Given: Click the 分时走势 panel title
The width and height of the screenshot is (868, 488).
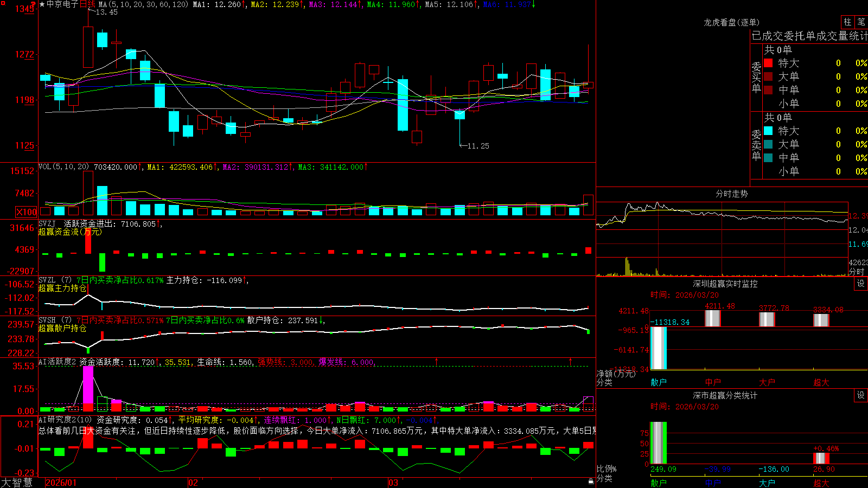Looking at the screenshot, I should point(732,194).
